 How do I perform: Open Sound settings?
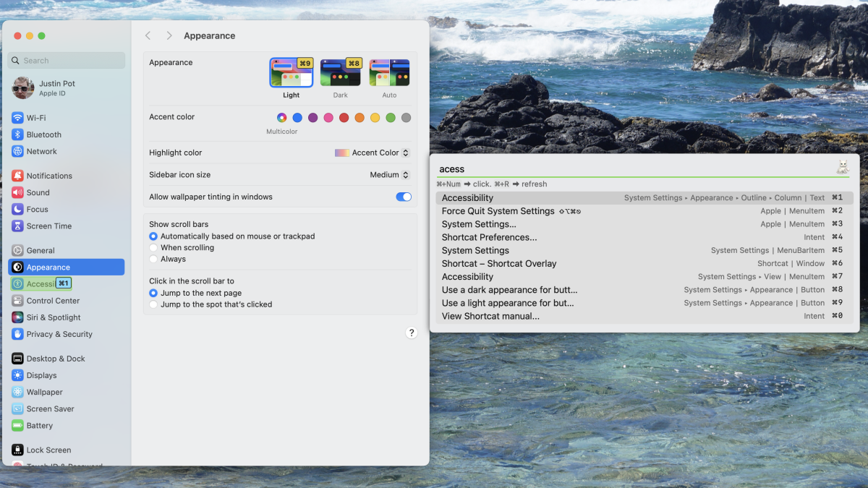pyautogui.click(x=67, y=192)
